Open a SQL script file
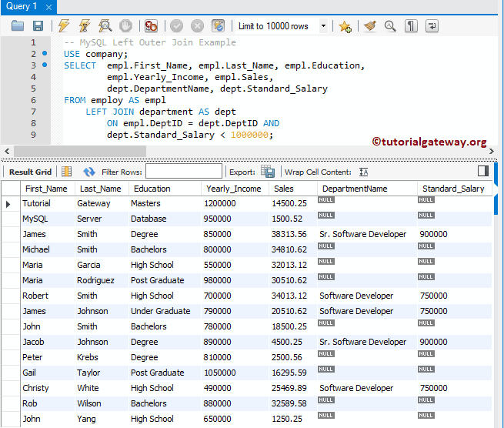The image size is (504, 428). point(18,25)
